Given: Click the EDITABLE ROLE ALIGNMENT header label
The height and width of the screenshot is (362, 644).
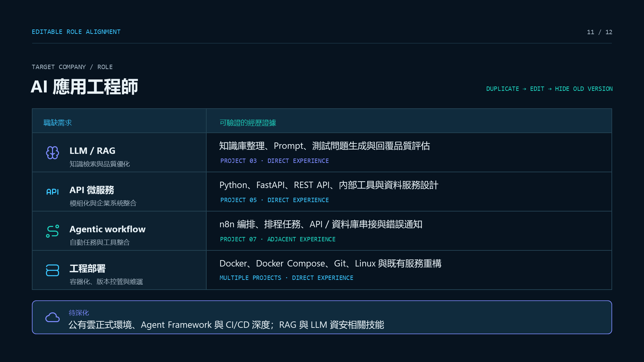Looking at the screenshot, I should click(76, 32).
